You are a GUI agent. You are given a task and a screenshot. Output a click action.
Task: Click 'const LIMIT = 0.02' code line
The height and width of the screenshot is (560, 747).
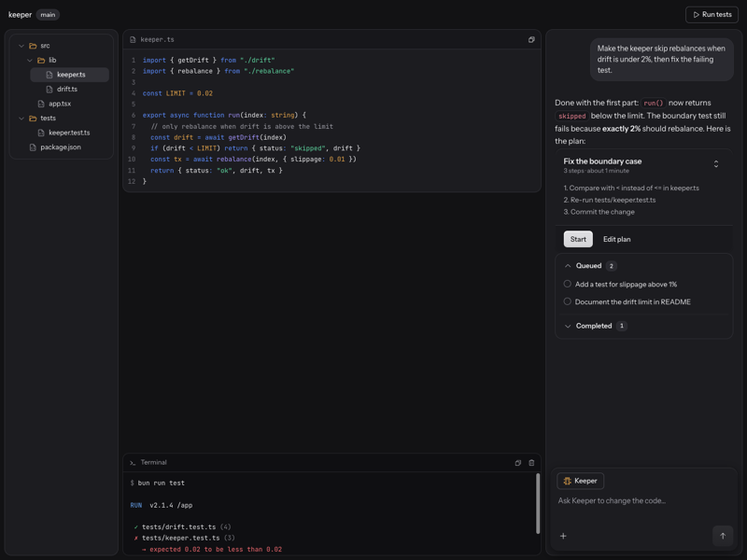[177, 93]
